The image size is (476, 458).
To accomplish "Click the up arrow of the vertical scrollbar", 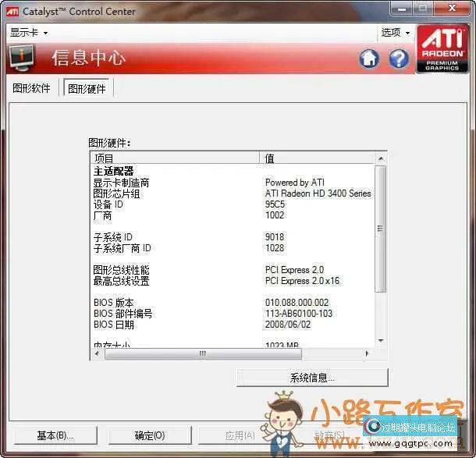I will coord(380,158).
